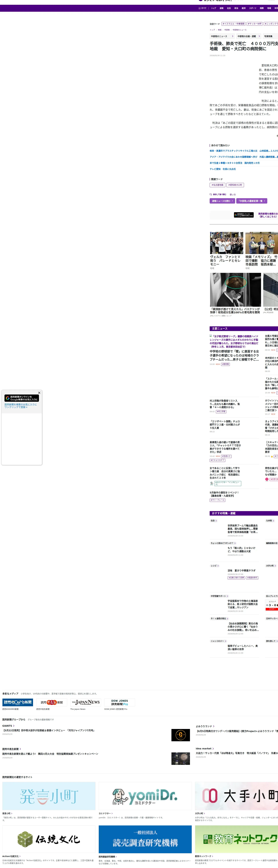
Task: Select 国際 in the navigation bar
Action: pos(261,8)
